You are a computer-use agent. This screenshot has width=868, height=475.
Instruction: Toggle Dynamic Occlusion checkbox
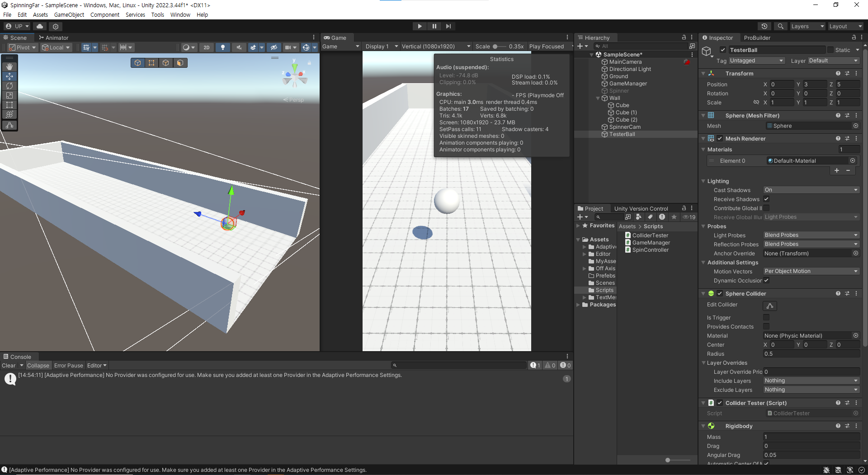766,280
